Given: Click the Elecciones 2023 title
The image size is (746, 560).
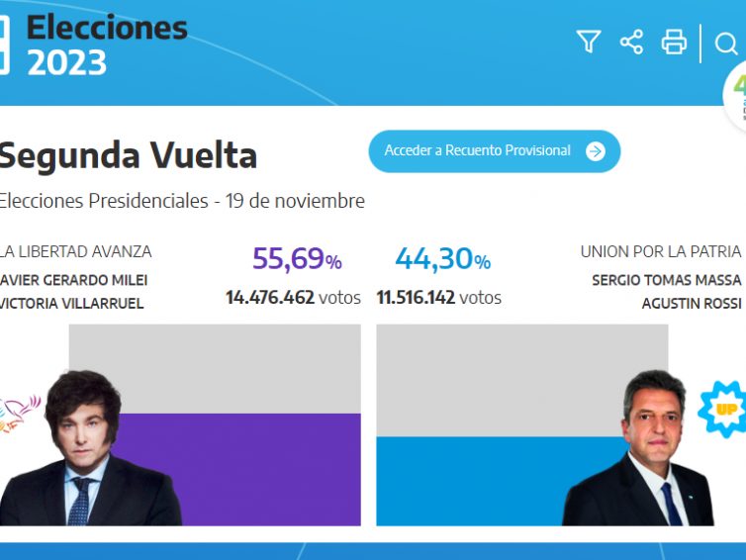Looking at the screenshot, I should (x=106, y=45).
